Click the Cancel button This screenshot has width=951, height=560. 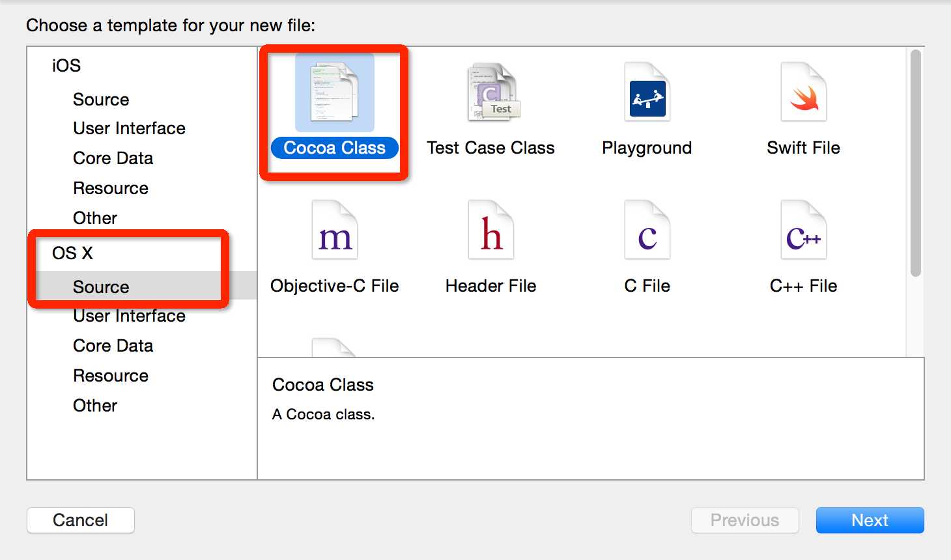pyautogui.click(x=81, y=520)
